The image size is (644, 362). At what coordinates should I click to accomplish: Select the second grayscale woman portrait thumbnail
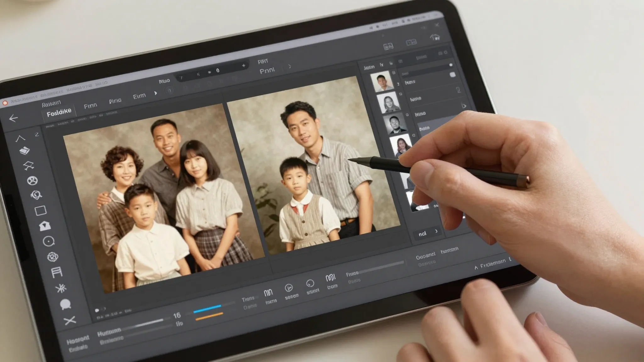point(389,103)
